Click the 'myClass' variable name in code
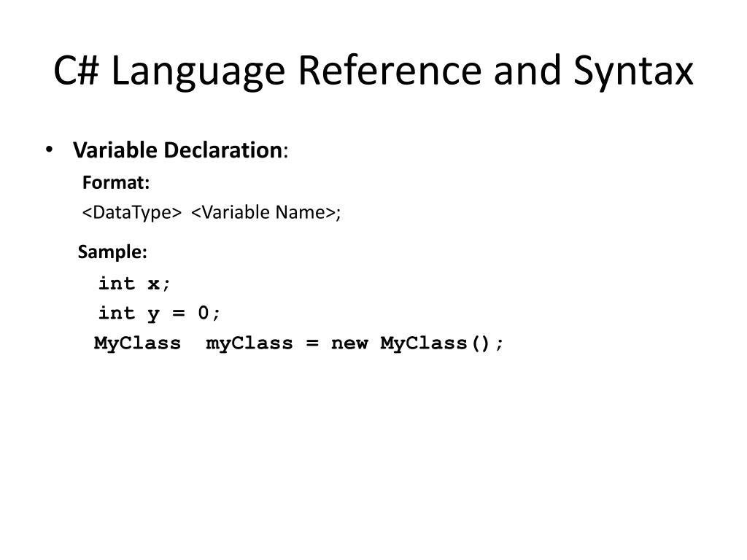 pos(249,343)
